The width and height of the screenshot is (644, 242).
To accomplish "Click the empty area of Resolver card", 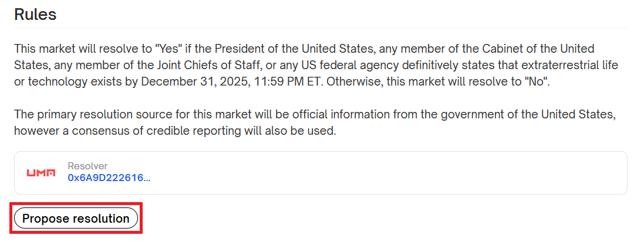I will click(382, 173).
